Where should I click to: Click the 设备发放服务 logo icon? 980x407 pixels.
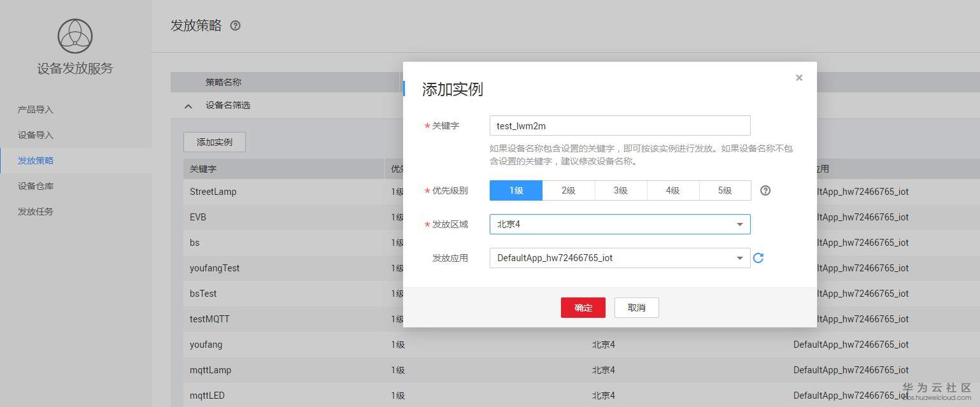[75, 36]
